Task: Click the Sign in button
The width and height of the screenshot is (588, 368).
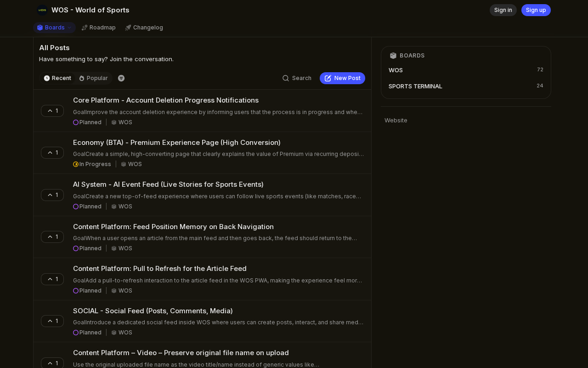Action: [x=503, y=10]
